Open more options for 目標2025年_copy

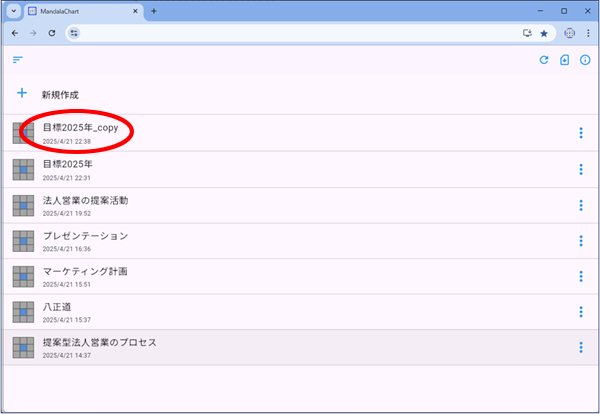point(581,133)
